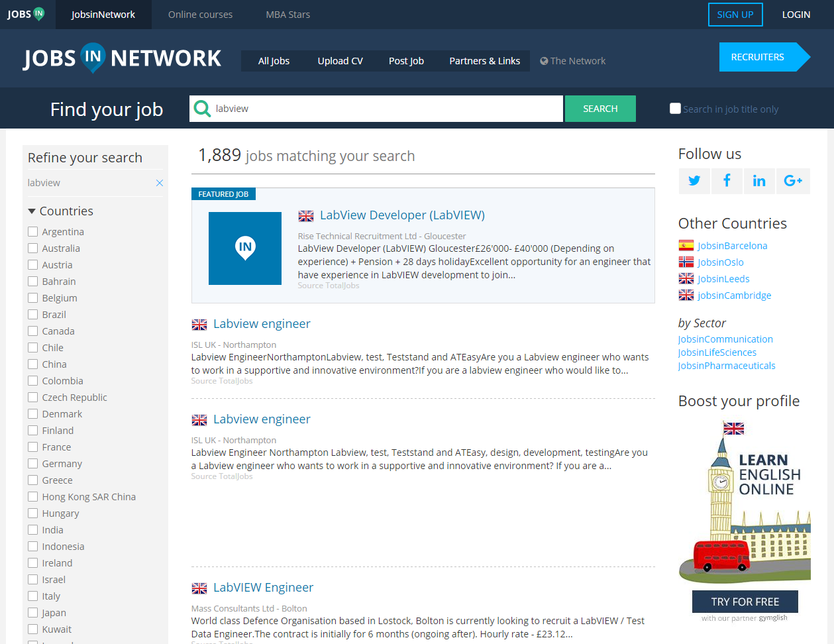Screen dimensions: 834x644
Task: Visit the JobsinBarcelona link
Action: click(732, 246)
